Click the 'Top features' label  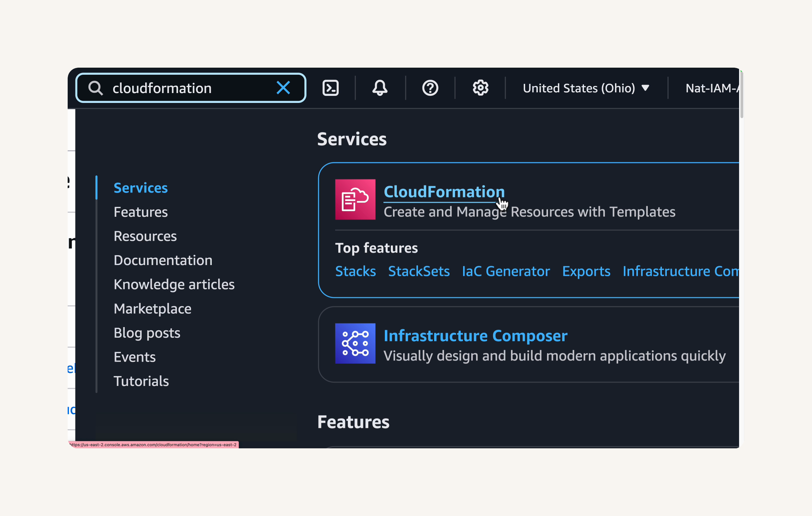point(376,248)
